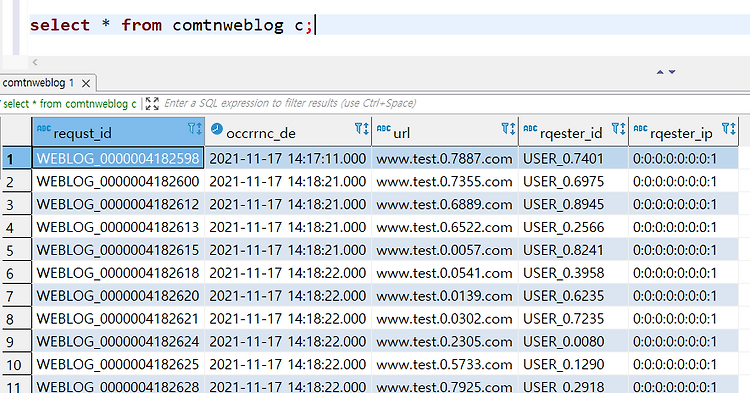Click rqester_ip cell in row 1
The image size is (750, 393).
pyautogui.click(x=684, y=158)
